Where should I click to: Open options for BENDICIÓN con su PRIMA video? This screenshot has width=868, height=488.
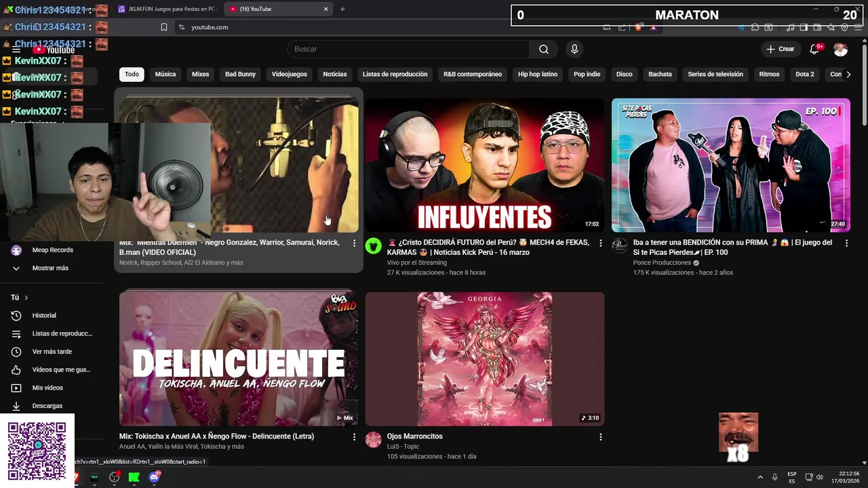pos(846,243)
